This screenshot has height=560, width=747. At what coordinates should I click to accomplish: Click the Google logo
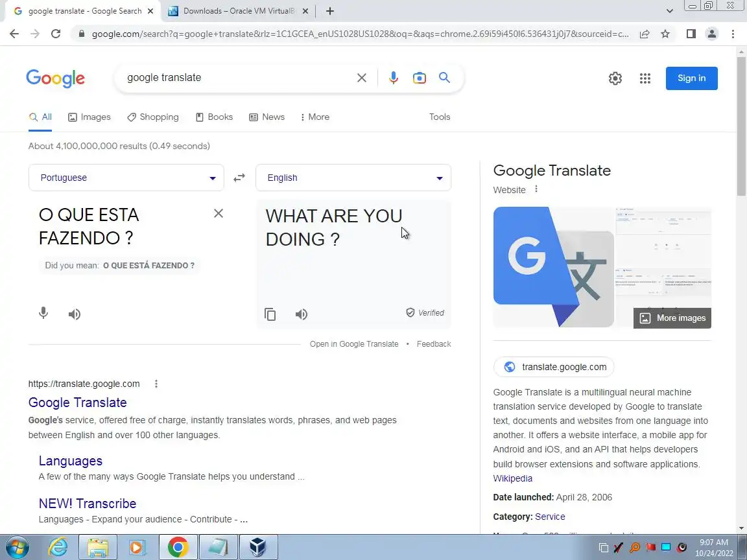[55, 78]
